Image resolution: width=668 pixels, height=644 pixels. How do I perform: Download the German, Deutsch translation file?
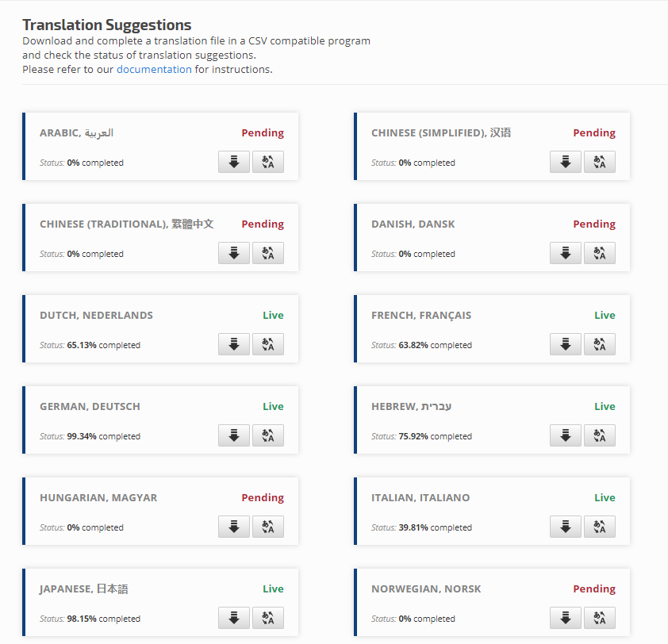pos(233,435)
